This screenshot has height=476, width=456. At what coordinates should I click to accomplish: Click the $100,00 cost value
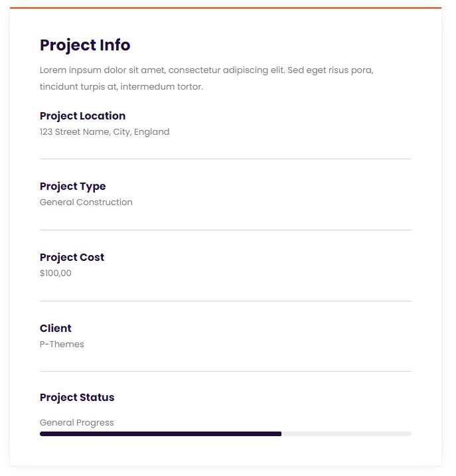pos(55,273)
